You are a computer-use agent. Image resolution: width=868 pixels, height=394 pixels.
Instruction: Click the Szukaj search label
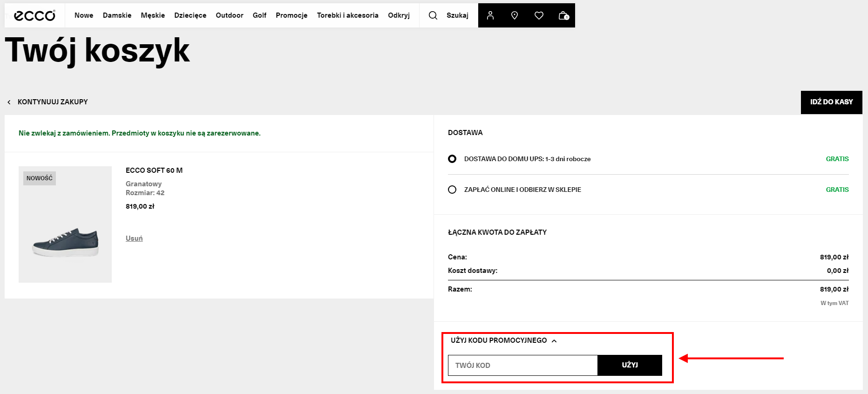click(457, 15)
